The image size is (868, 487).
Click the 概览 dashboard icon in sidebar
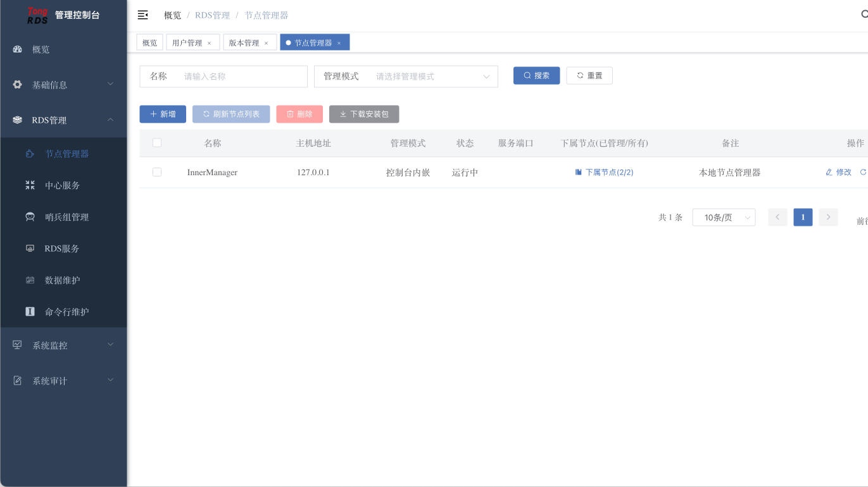coord(18,49)
